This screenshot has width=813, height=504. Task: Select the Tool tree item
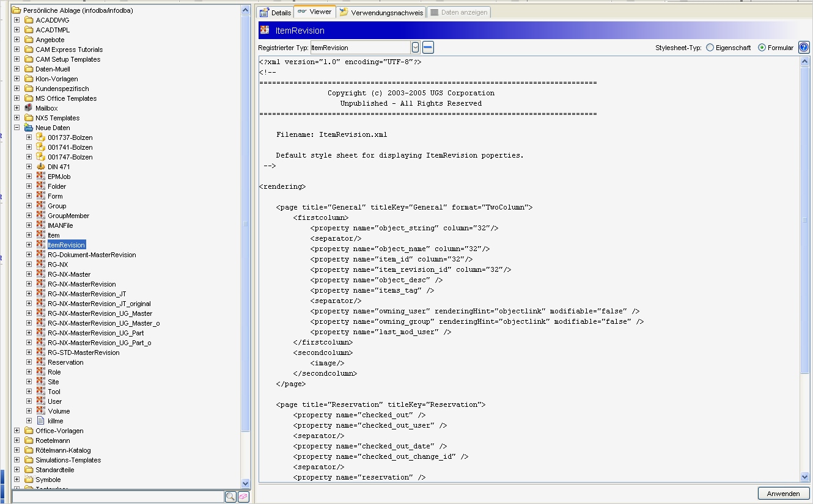point(54,392)
